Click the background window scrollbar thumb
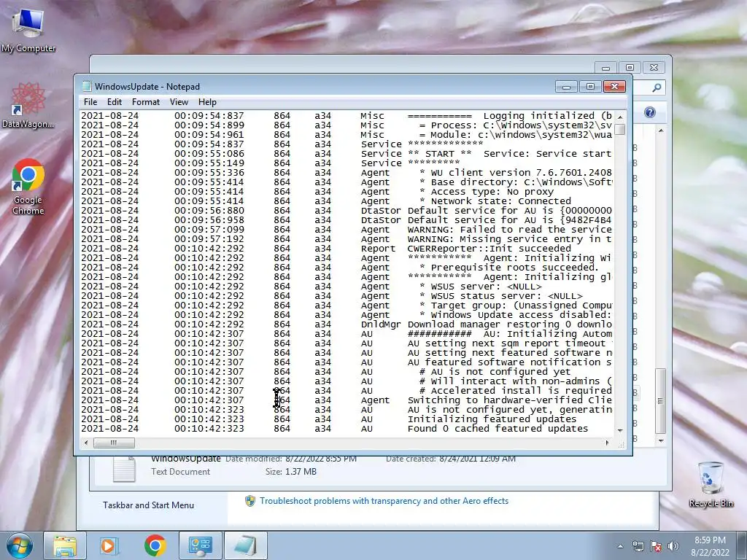This screenshot has height=560, width=747. [660, 401]
